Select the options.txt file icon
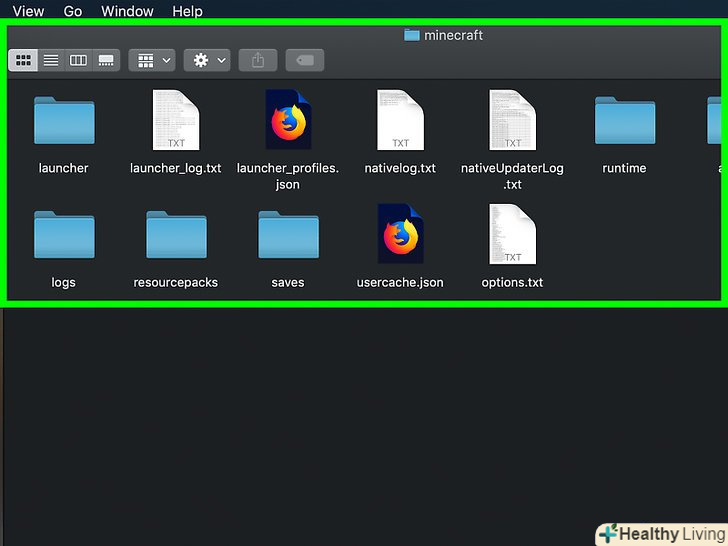Screen dimensions: 728x546 pyautogui.click(x=513, y=234)
